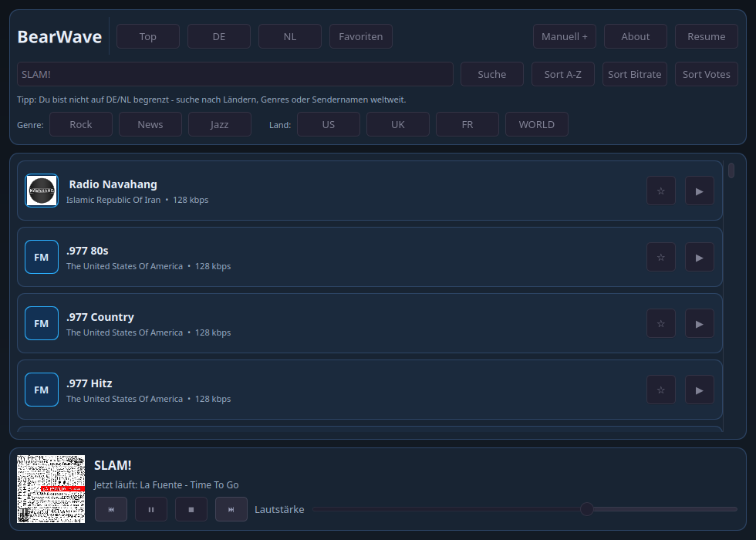Click the Resume button
The width and height of the screenshot is (756, 540).
tap(707, 37)
